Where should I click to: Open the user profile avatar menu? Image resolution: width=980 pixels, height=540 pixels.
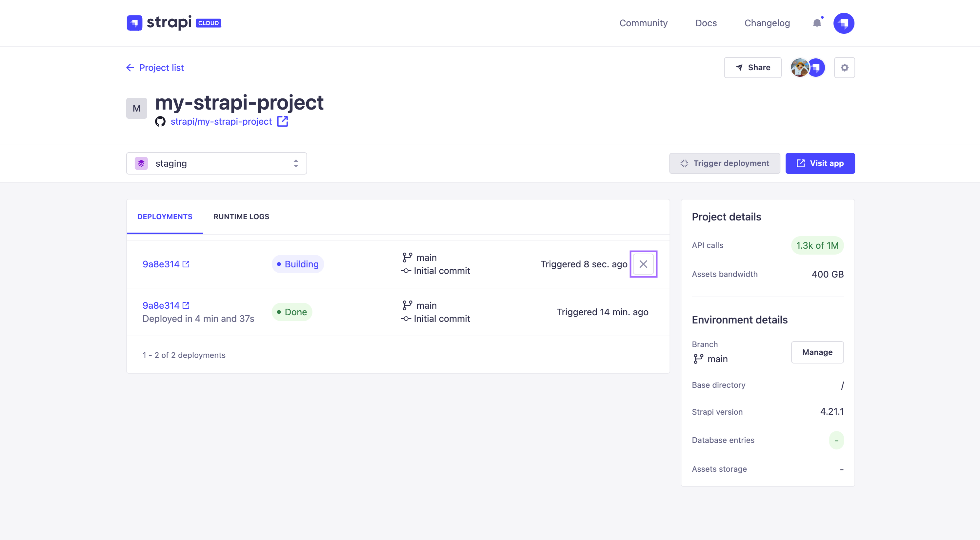[x=843, y=23]
